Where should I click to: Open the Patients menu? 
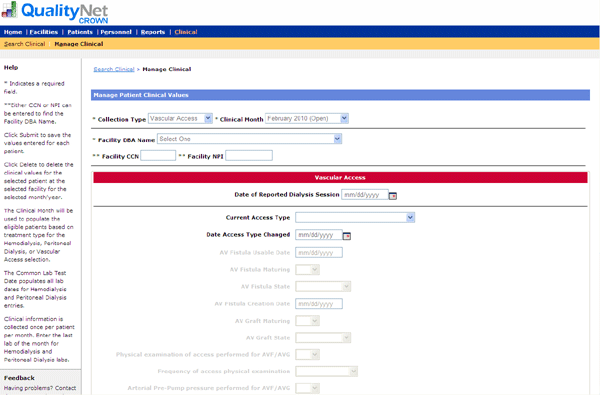[80, 32]
